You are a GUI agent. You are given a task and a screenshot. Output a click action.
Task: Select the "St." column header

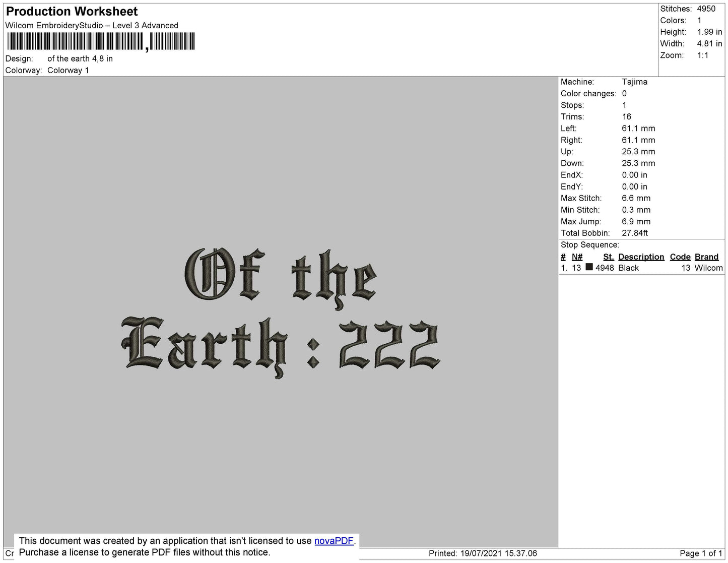click(x=608, y=257)
